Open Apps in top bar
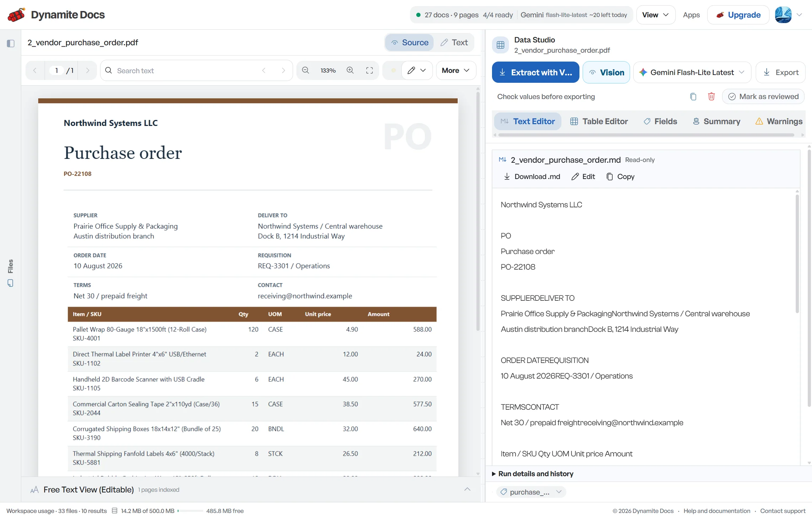The image size is (812, 519). coord(691,15)
